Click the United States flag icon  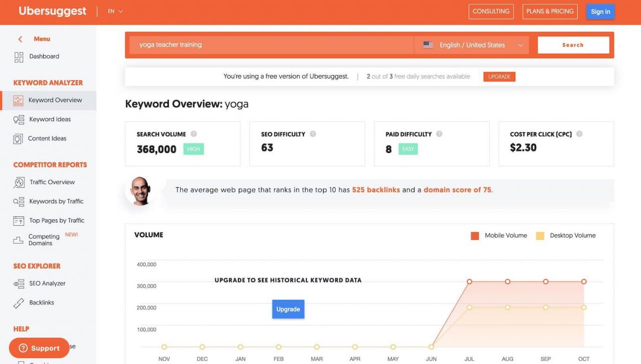click(428, 45)
